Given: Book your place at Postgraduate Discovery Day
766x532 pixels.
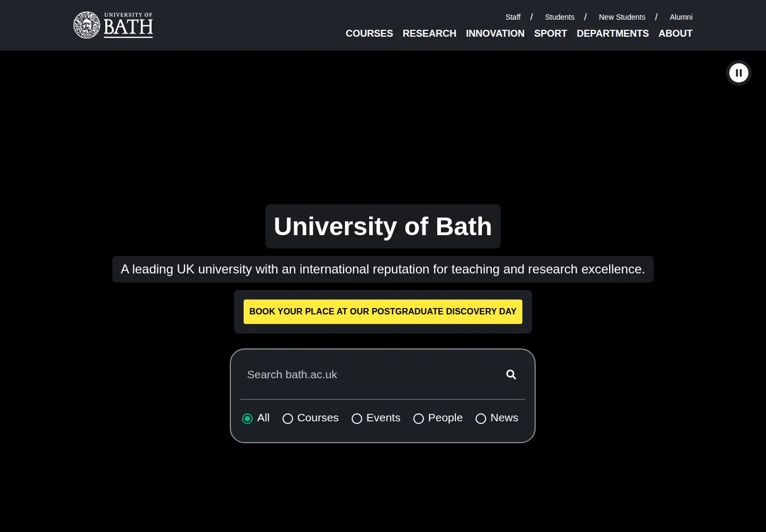Looking at the screenshot, I should [383, 312].
